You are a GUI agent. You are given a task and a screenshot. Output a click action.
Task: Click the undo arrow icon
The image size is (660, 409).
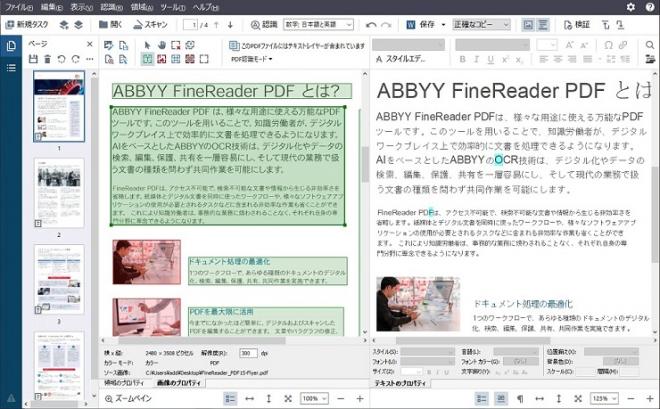pyautogui.click(x=371, y=25)
